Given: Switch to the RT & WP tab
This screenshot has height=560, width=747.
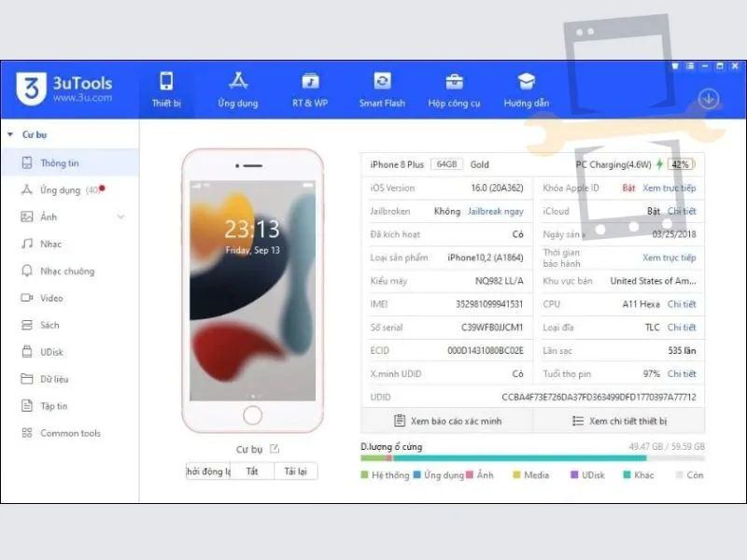Looking at the screenshot, I should 310,90.
